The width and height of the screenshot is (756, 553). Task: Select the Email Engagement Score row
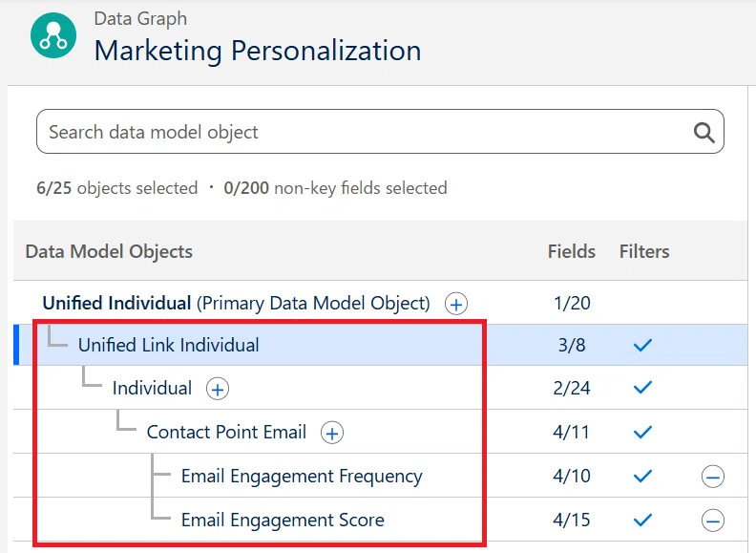coord(381,520)
